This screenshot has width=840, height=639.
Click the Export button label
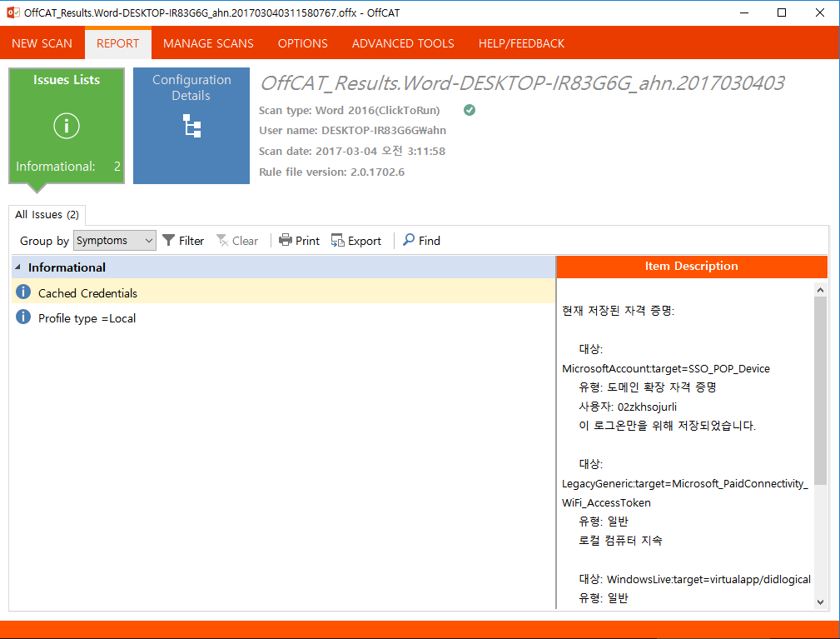pyautogui.click(x=365, y=241)
